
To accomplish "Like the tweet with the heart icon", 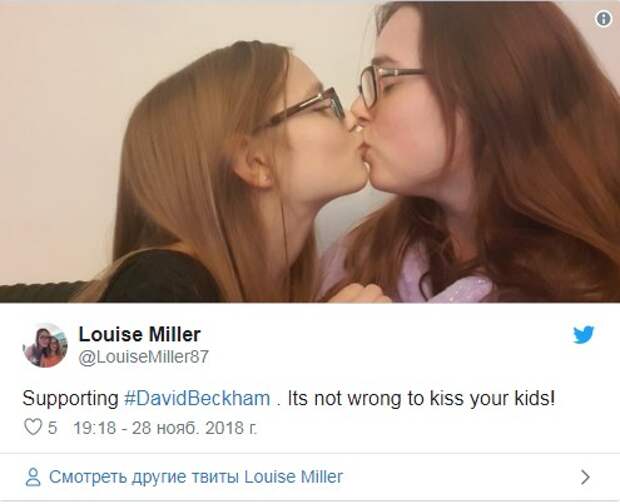I will 32,427.
